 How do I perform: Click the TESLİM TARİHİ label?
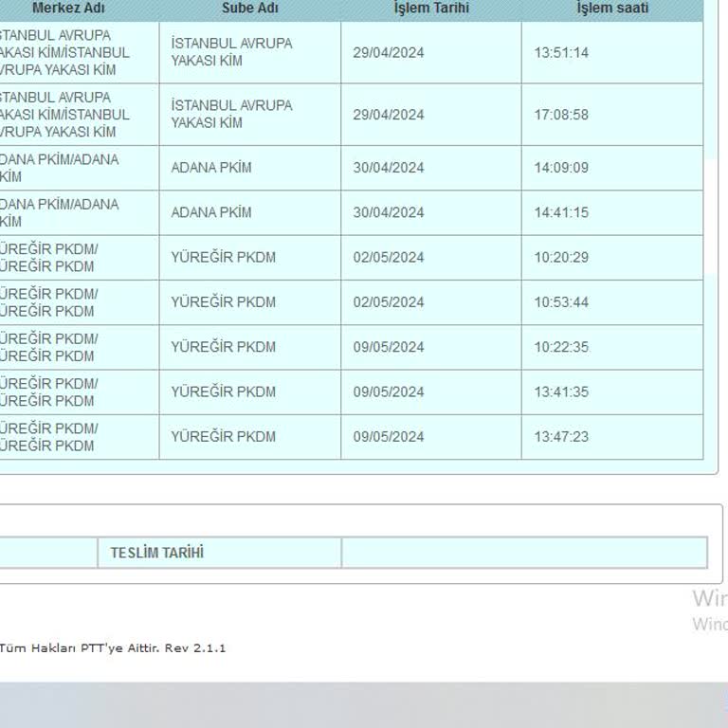pos(157,553)
